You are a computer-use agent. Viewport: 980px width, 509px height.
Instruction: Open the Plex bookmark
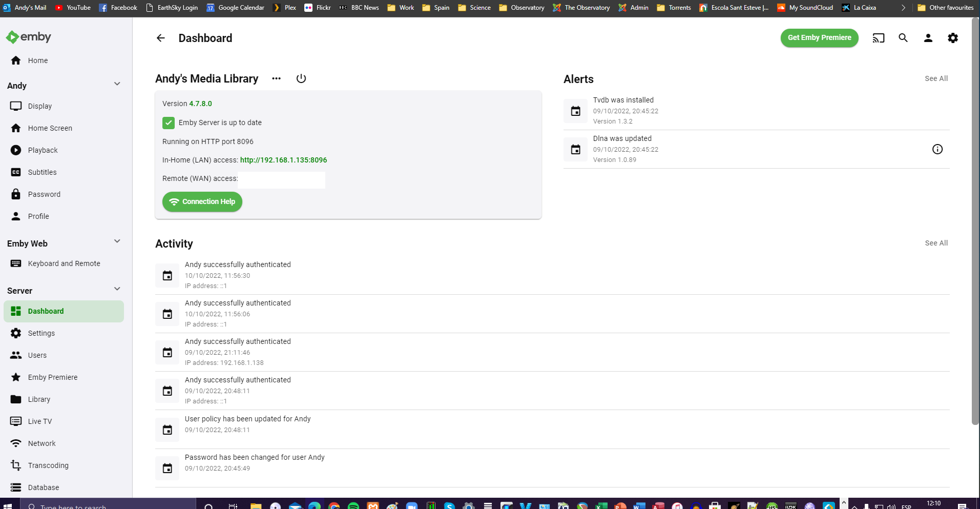pos(284,8)
